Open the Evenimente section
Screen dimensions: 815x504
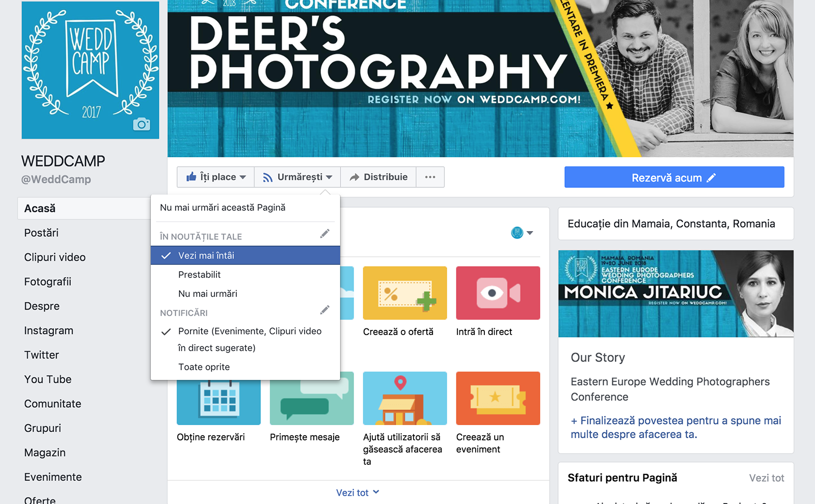click(x=53, y=478)
